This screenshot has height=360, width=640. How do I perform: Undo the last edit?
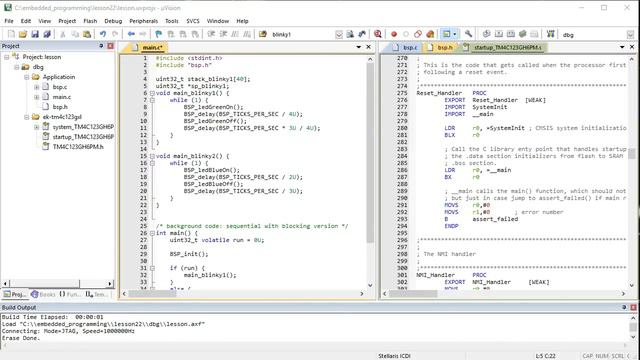coord(103,34)
